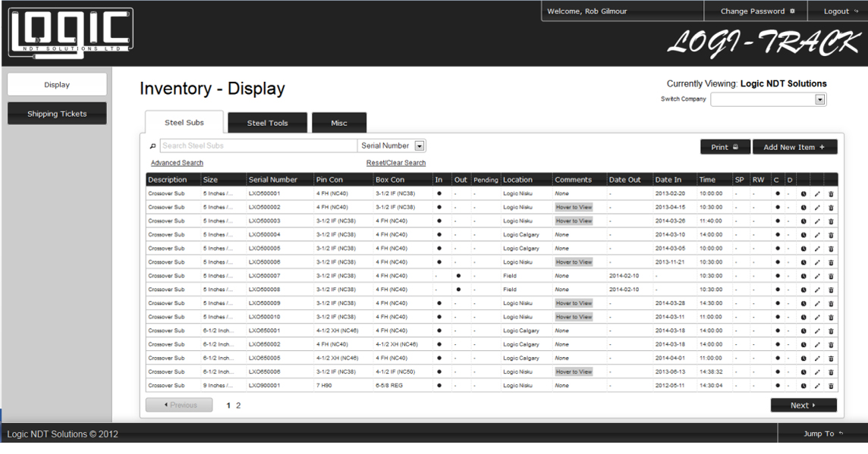Screen dimensions: 868x454
Task: Edit pencil icon in LXO500009 row
Action: pos(817,304)
